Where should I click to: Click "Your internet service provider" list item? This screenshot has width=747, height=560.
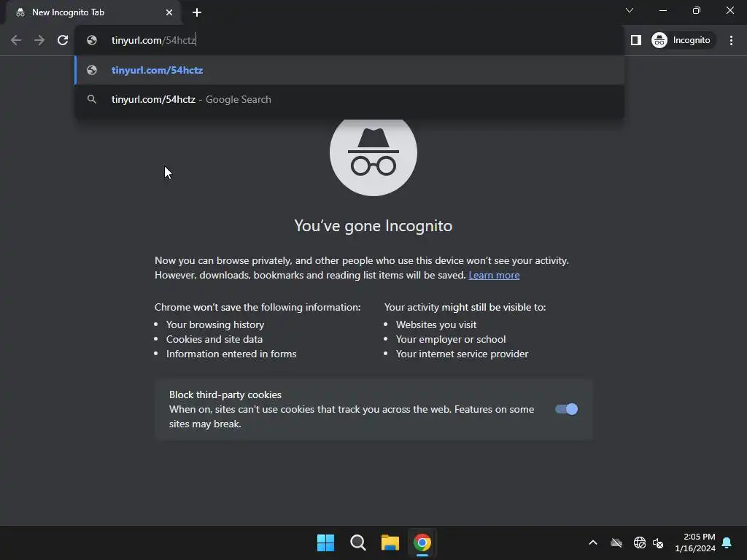[x=462, y=354]
